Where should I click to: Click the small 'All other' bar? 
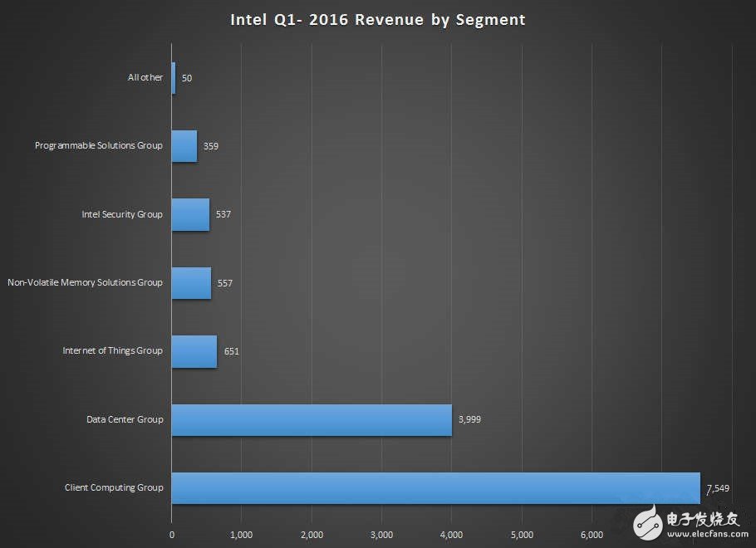[x=174, y=77]
